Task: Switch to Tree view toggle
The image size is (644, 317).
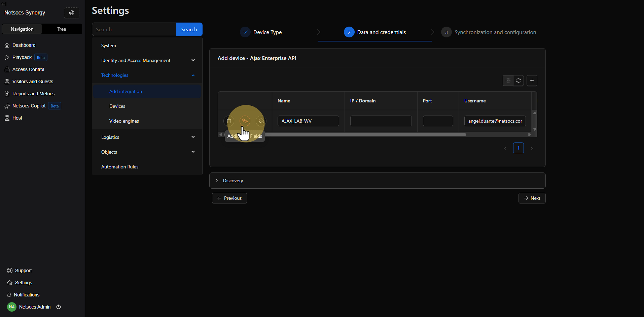Action: (62, 29)
